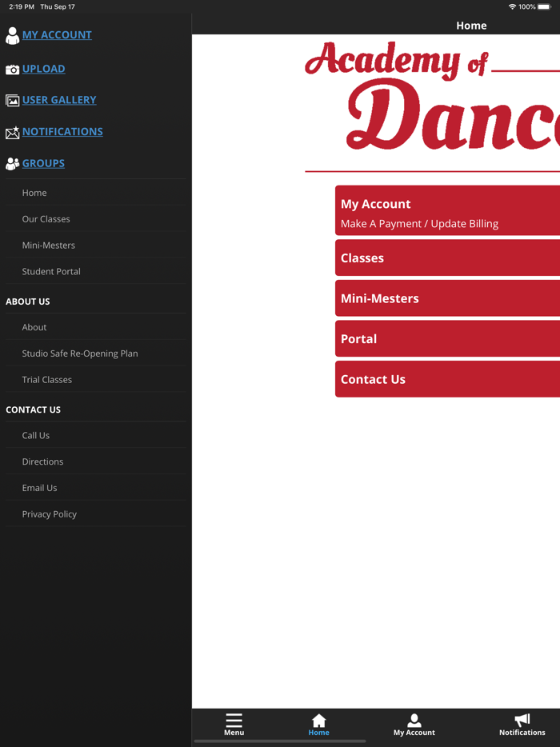Viewport: 560px width, 747px height.
Task: Open the MY ACCOUNT sidebar link
Action: pos(57,34)
